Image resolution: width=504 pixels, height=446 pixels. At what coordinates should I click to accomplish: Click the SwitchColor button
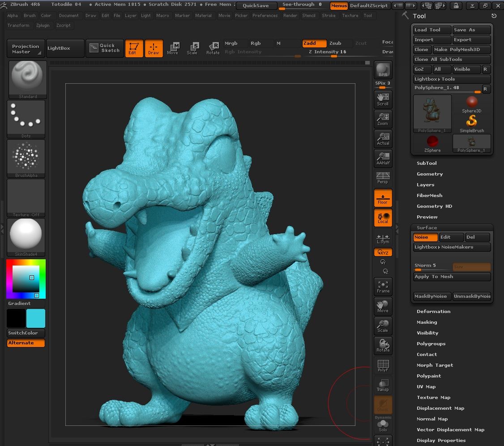26,333
